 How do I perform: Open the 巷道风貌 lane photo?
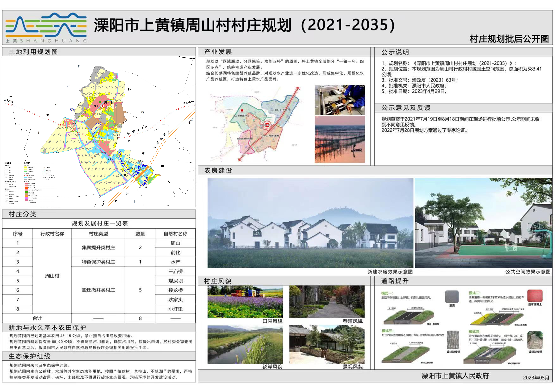pos(327,302)
